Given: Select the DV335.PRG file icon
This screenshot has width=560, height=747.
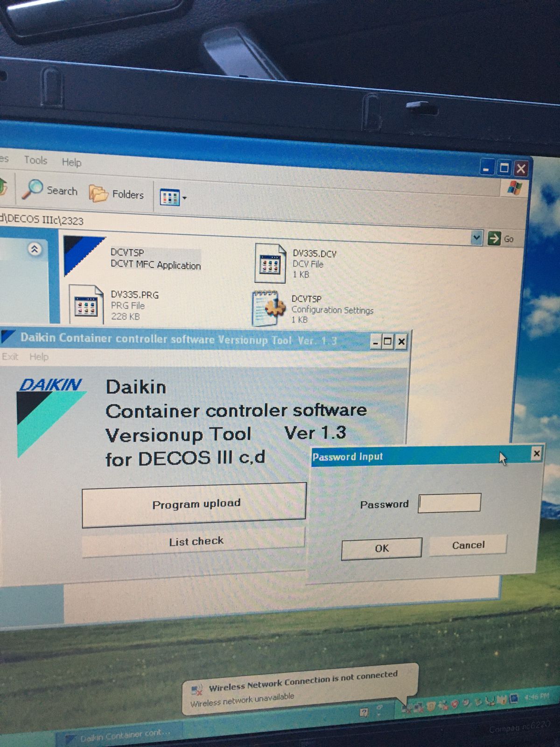Looking at the screenshot, I should click(86, 305).
